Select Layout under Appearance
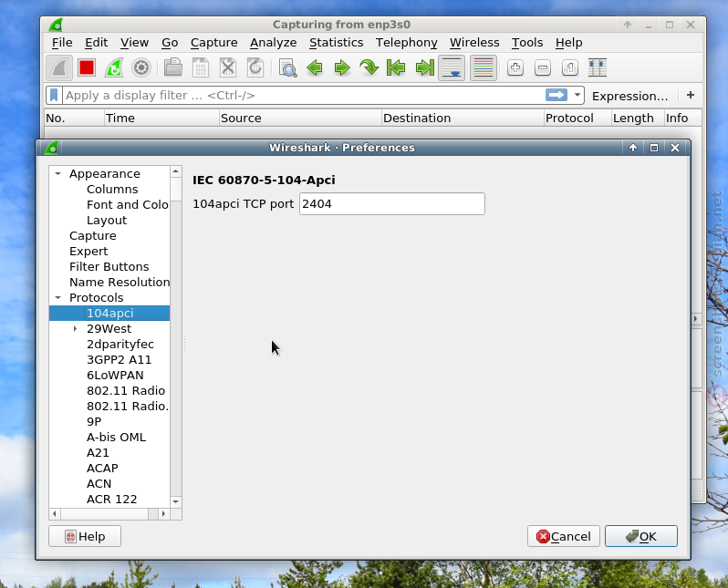The width and height of the screenshot is (728, 588). pos(107,220)
